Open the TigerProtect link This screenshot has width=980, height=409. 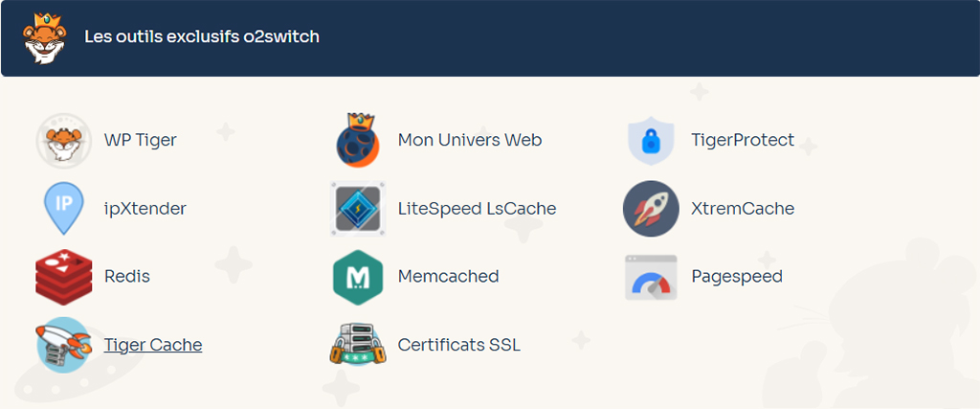[x=743, y=140]
